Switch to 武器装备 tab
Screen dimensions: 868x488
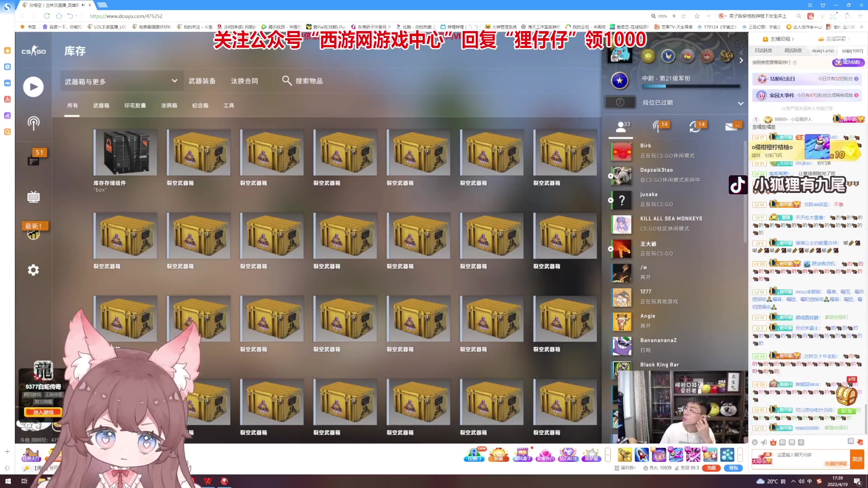(202, 81)
